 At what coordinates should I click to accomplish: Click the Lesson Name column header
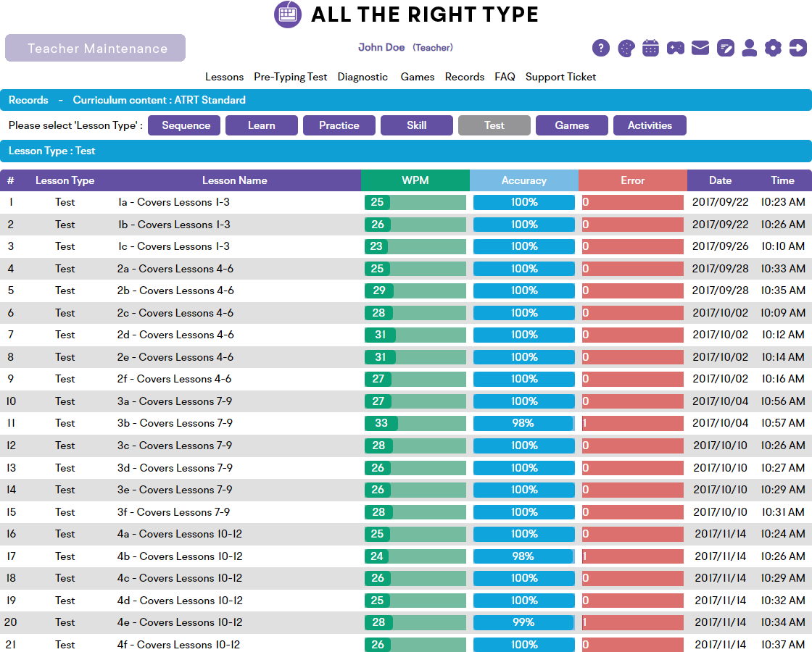[235, 180]
